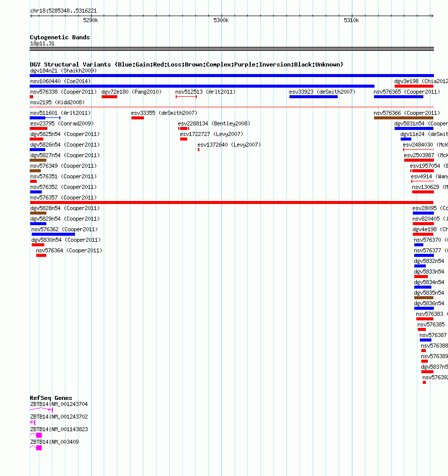Click the red bar under dgv72e180 (Pang2010)
The width and height of the screenshot is (448, 476).
click(x=110, y=97)
